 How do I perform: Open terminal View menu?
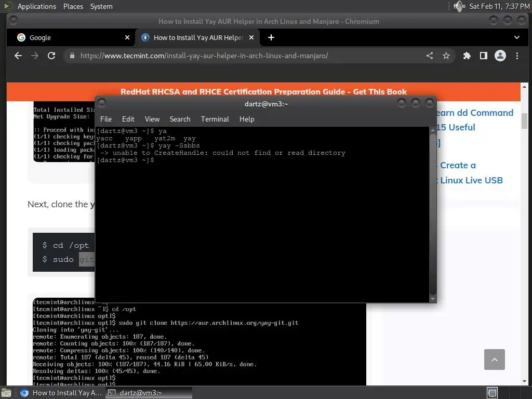[152, 119]
